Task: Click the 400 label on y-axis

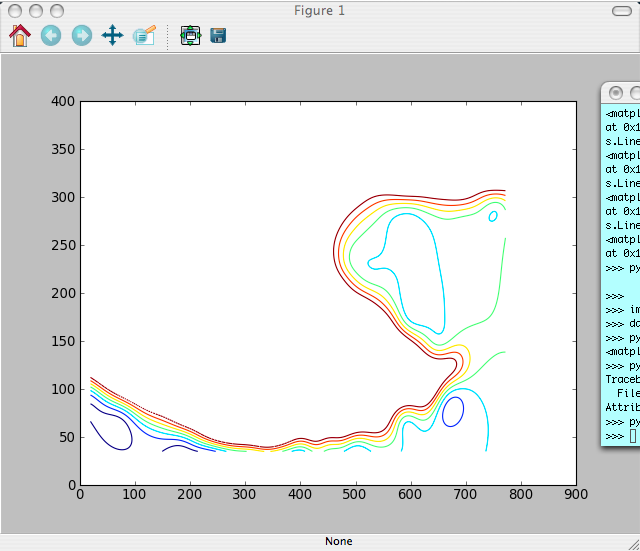Action: [x=63, y=101]
